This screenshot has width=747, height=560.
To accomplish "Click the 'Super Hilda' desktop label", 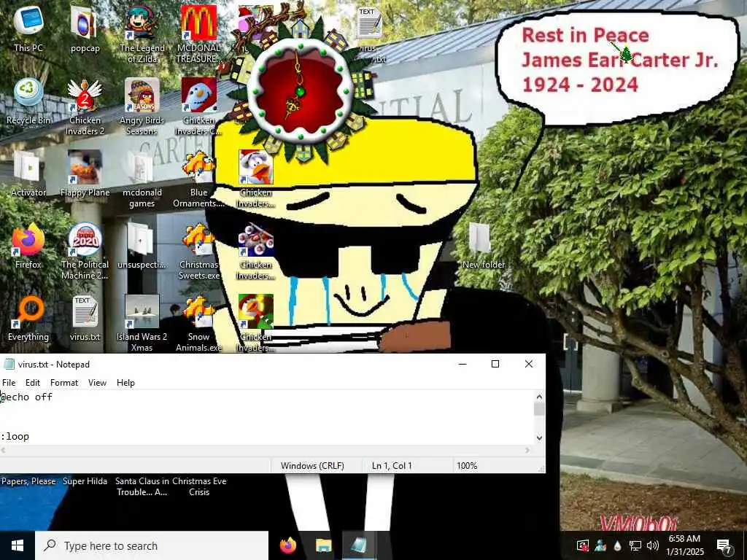I will [85, 481].
